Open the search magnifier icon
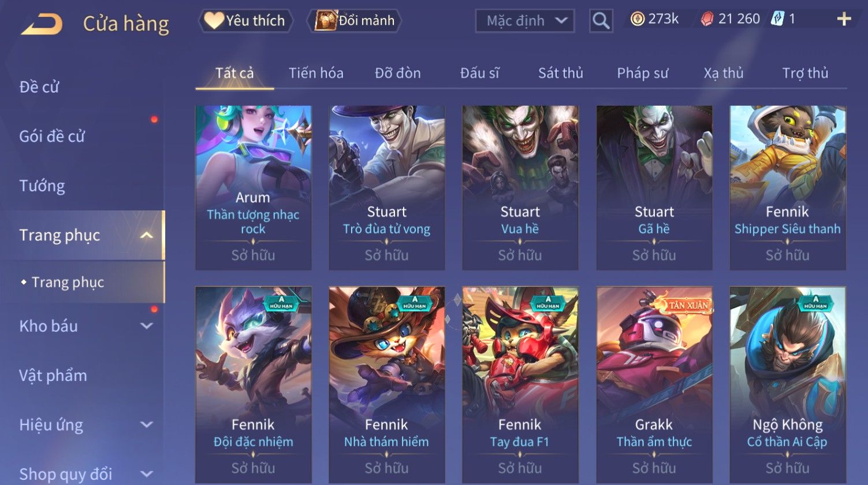 601,21
